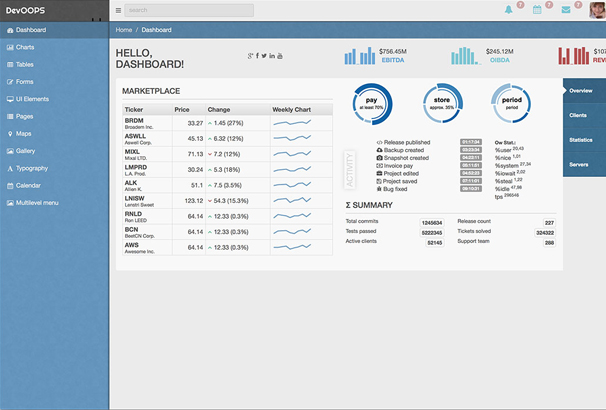Switch to the Statistics tab

[580, 140]
